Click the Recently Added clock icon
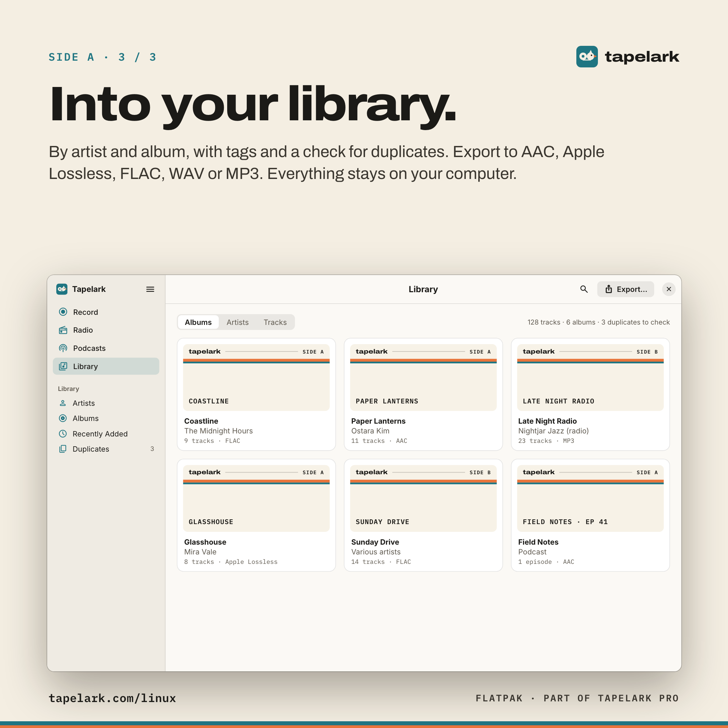 [x=63, y=433]
